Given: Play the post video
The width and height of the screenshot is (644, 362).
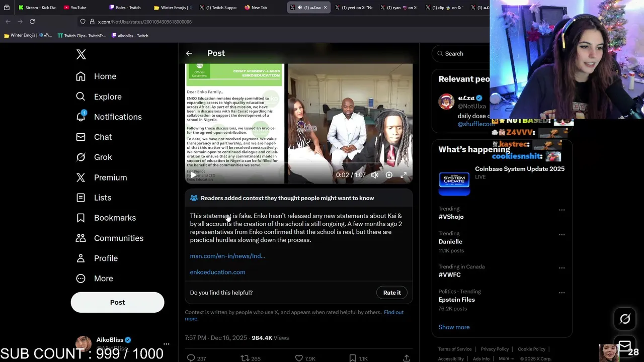Looking at the screenshot, I should 194,175.
